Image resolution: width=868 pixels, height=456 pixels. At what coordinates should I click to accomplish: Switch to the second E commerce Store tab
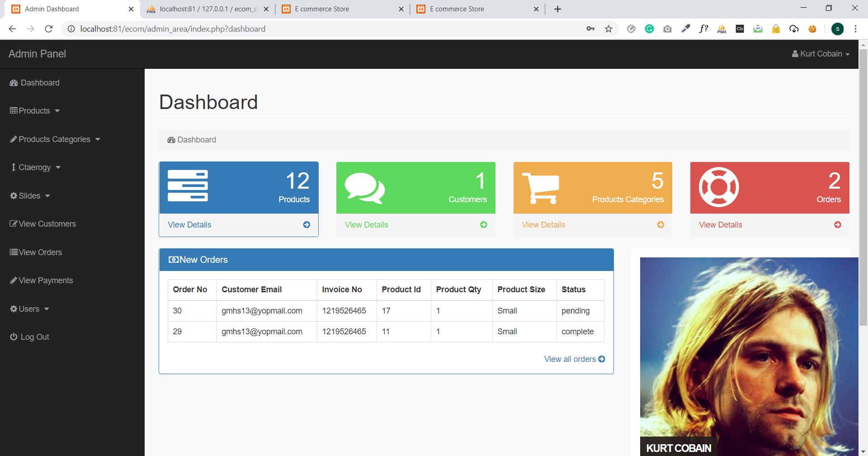point(342,9)
